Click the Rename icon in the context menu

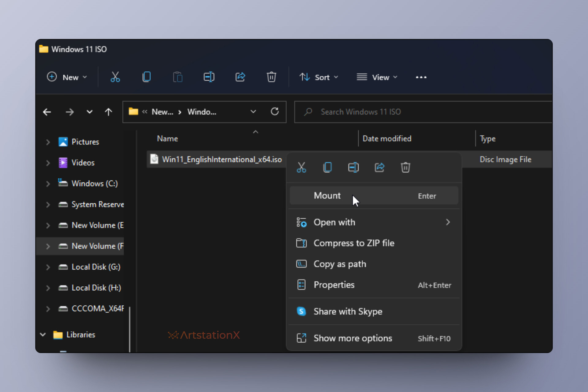[x=353, y=168]
